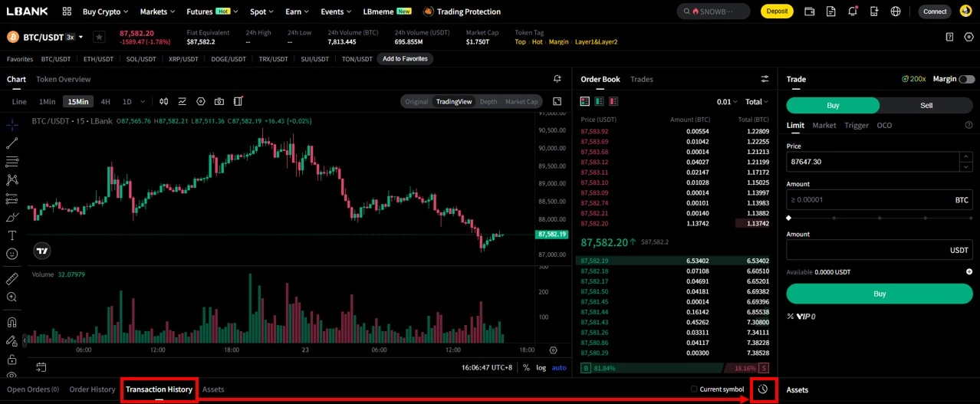The image size is (980, 404).
Task: Open the limit order help question icon
Action: (968, 125)
